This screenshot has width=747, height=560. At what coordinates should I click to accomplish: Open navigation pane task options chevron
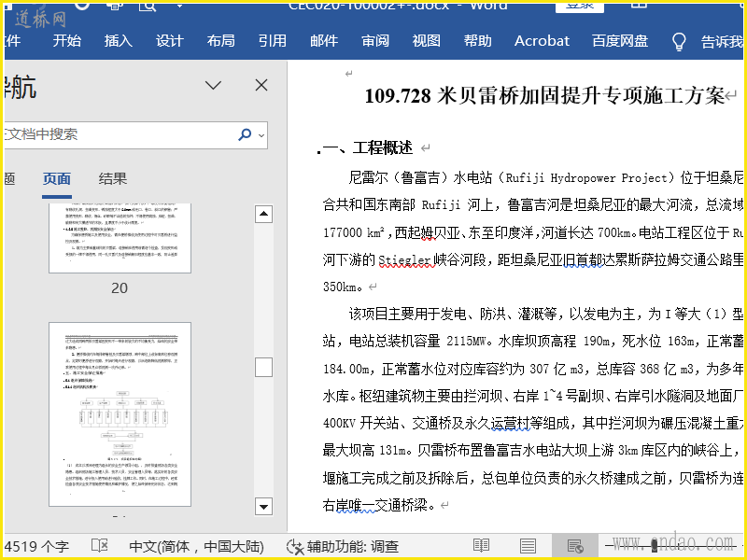[213, 85]
